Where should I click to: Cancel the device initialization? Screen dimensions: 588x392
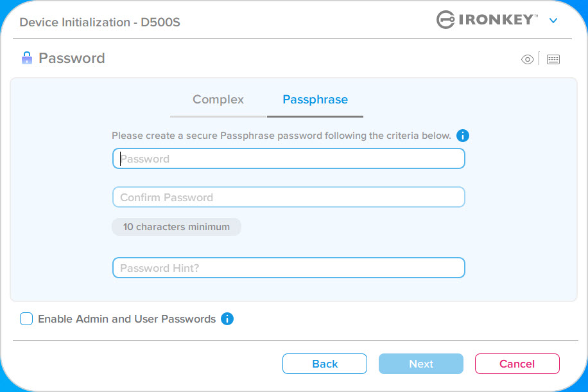pos(517,364)
